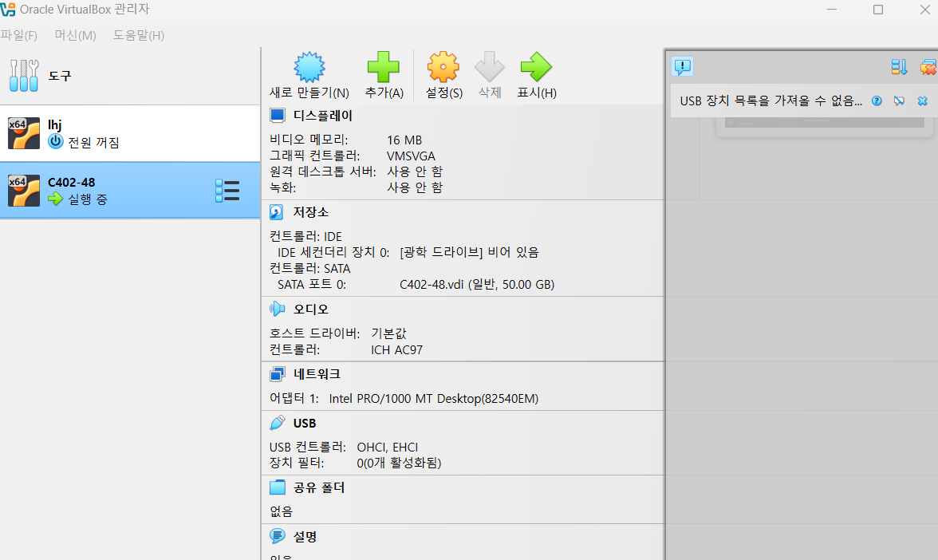Image resolution: width=938 pixels, height=560 pixels.
Task: Show the VM window via 표시(H) arrow
Action: [536, 67]
